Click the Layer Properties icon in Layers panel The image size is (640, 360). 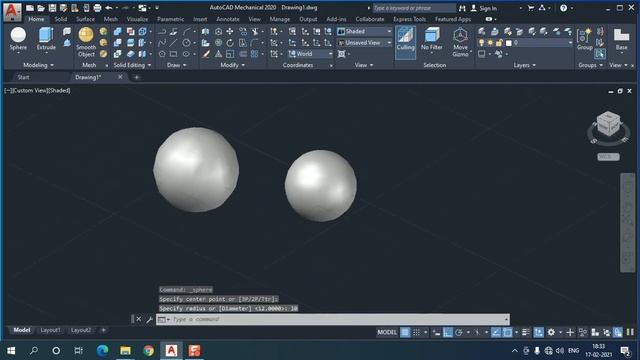[x=482, y=31]
